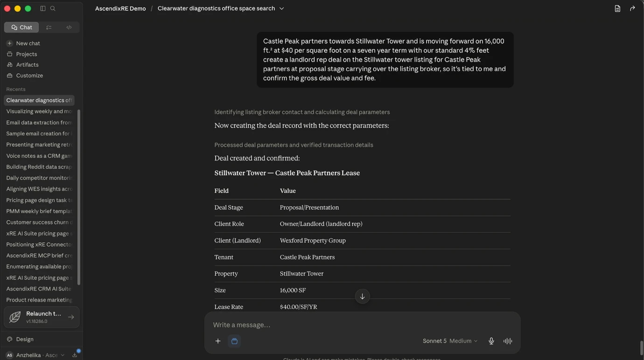The height and width of the screenshot is (360, 644).
Task: Click the Stillwater Tower property value
Action: pyautogui.click(x=301, y=274)
